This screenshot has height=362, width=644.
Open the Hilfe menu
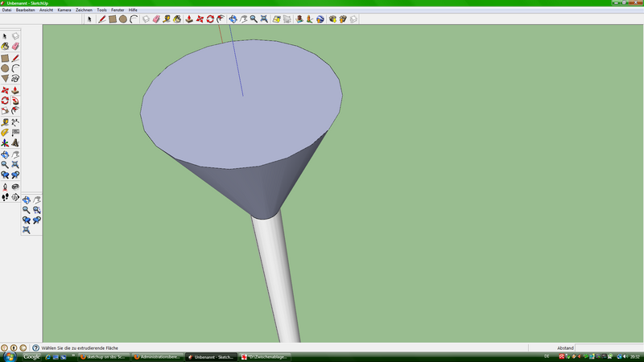point(133,10)
